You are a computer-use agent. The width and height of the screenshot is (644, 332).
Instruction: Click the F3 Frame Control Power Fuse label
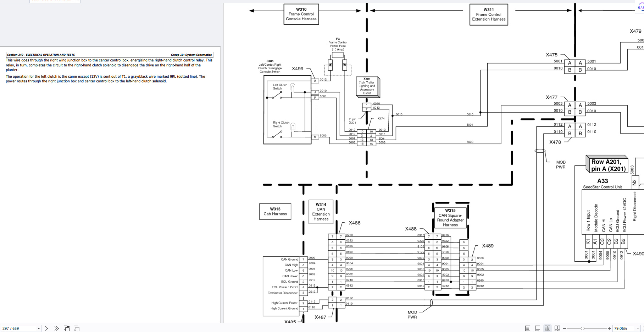[x=338, y=44]
